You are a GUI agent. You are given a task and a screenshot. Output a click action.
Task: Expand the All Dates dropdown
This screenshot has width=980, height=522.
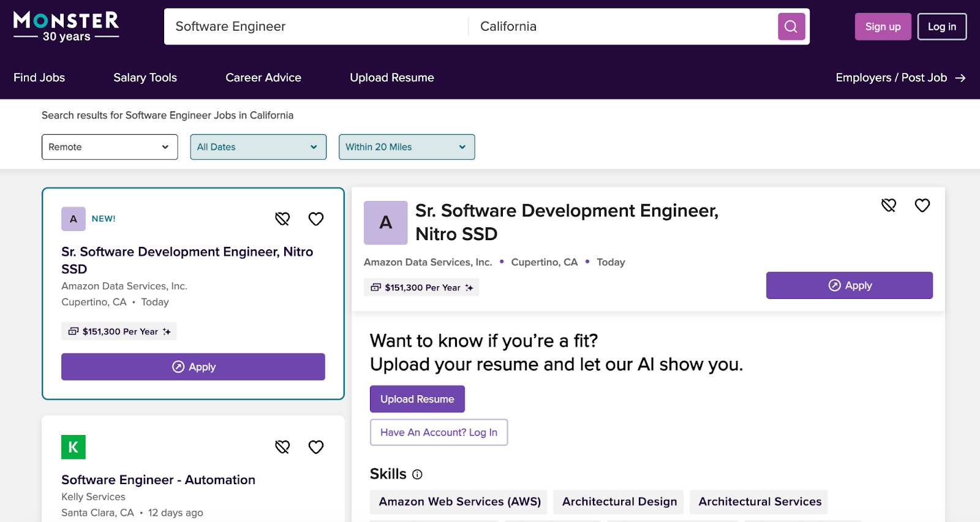coord(258,147)
